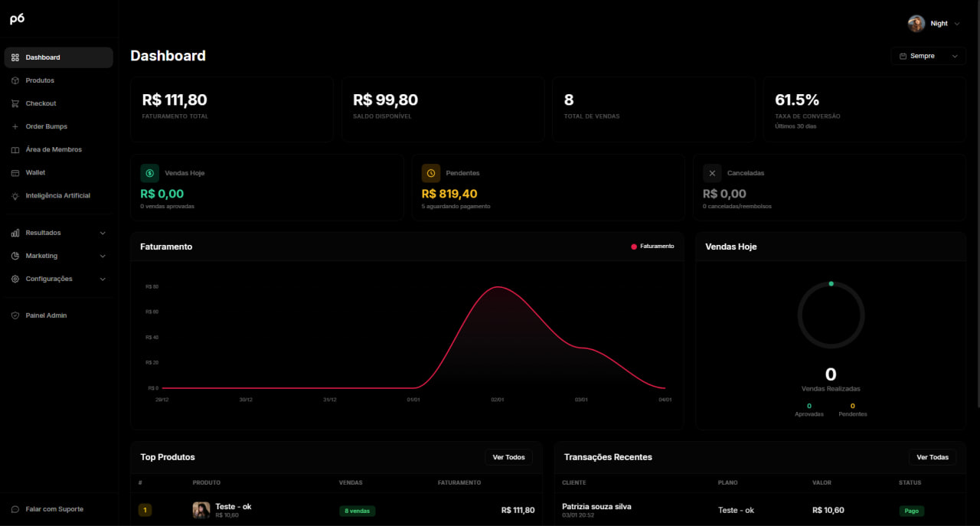980x526 pixels.
Task: Expand the Marketing sidebar menu
Action: click(42, 256)
